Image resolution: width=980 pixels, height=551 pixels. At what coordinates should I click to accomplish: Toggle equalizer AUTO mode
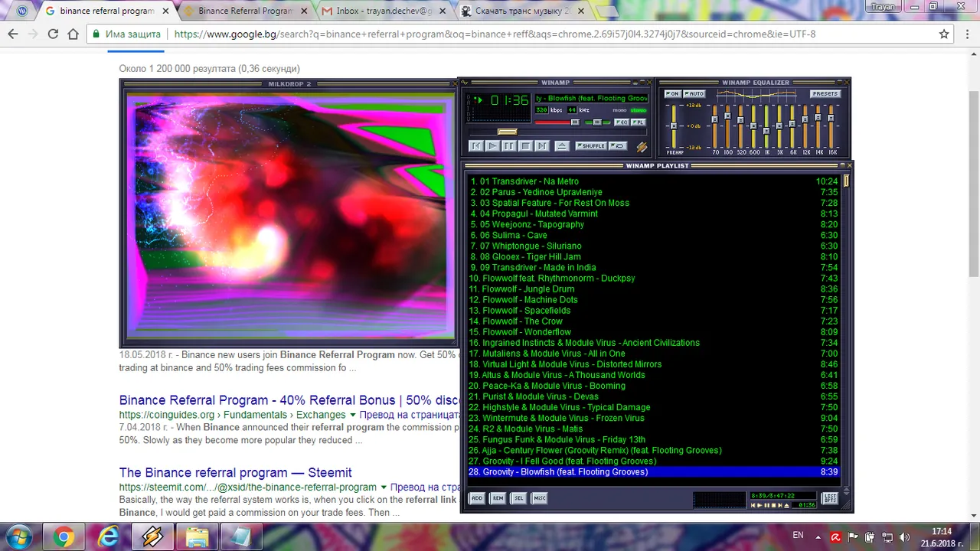click(x=694, y=93)
